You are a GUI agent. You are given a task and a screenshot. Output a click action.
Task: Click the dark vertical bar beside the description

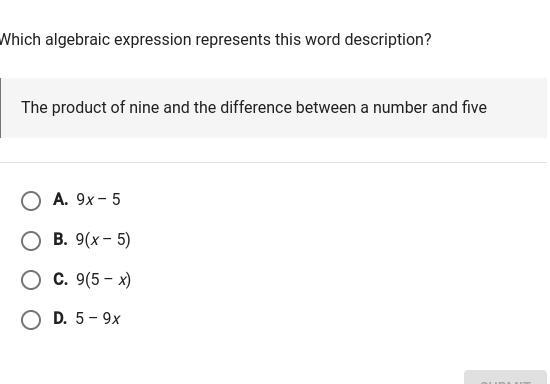tap(0, 108)
